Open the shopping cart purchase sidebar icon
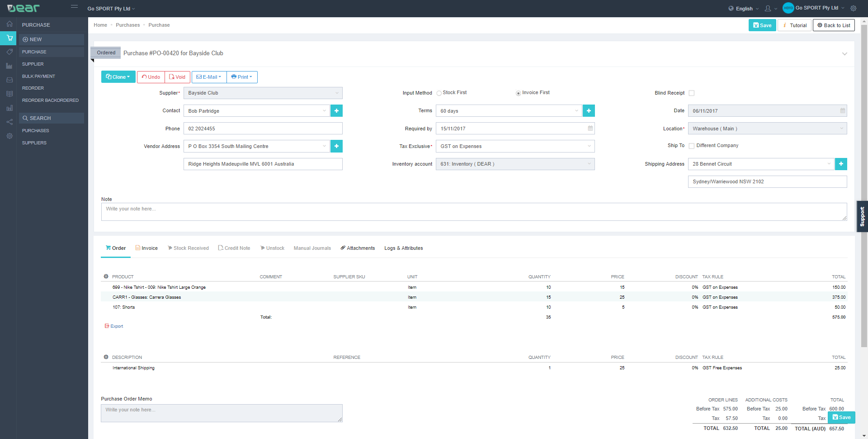 coord(9,38)
